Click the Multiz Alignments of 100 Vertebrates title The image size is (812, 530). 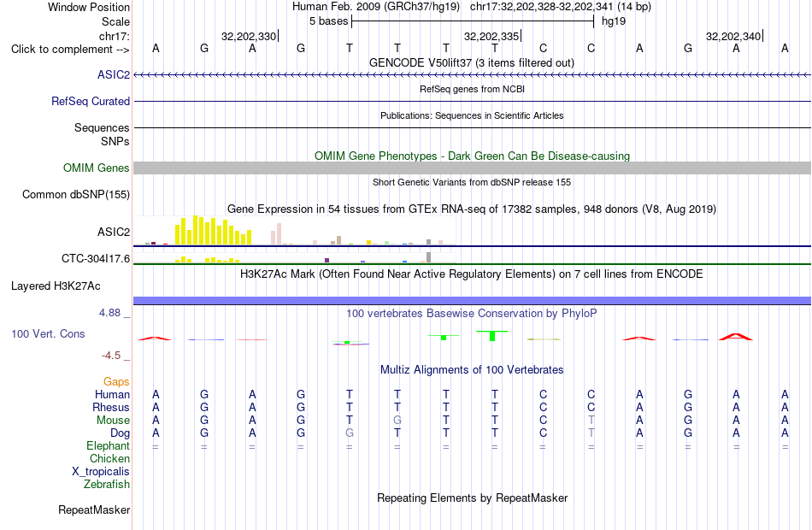472,369
